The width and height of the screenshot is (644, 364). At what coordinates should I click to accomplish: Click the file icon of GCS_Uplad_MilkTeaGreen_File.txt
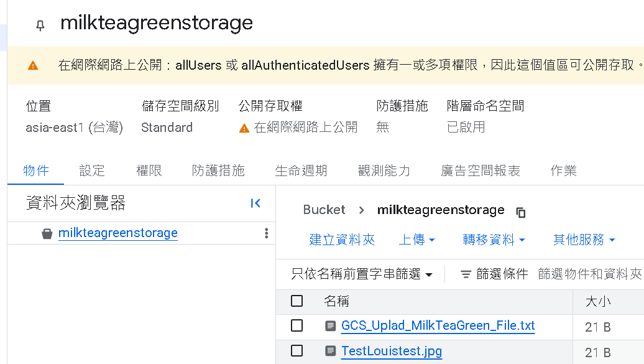pyautogui.click(x=330, y=326)
